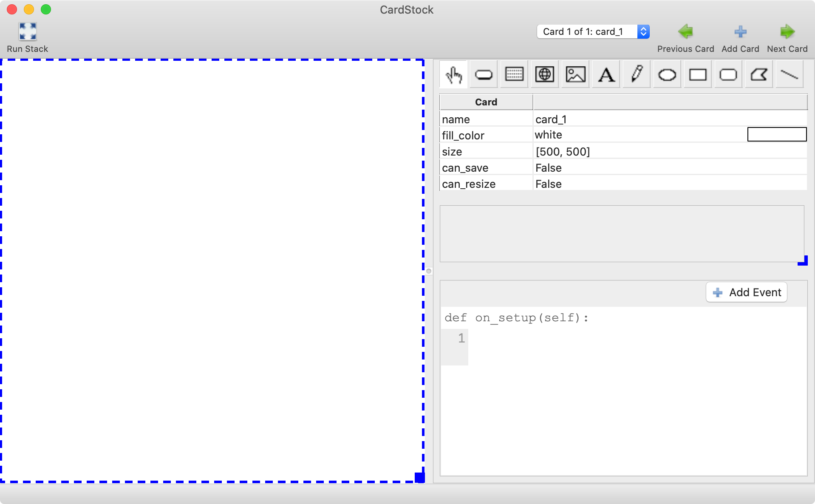Select the can_save property row label
This screenshot has width=815, height=504.
tap(486, 168)
